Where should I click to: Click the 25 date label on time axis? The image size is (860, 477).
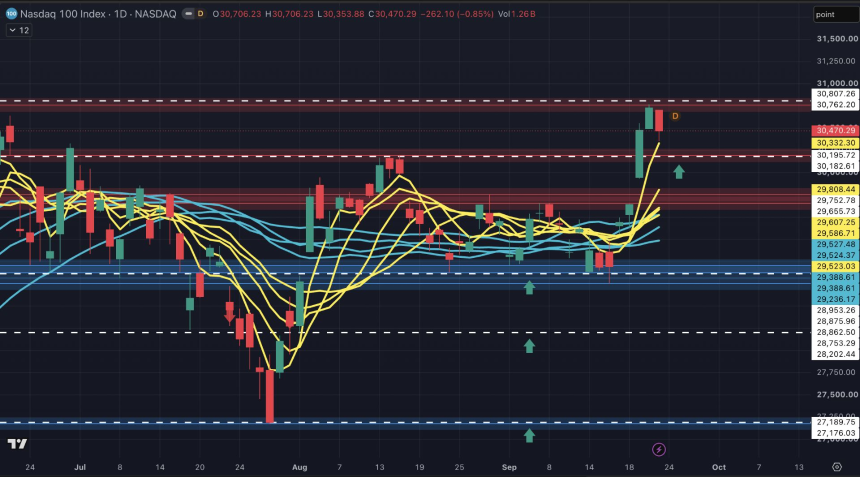[459, 467]
